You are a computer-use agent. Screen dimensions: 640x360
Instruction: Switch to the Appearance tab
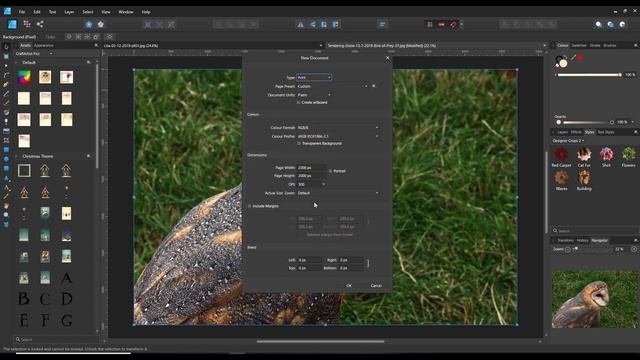pyautogui.click(x=44, y=46)
